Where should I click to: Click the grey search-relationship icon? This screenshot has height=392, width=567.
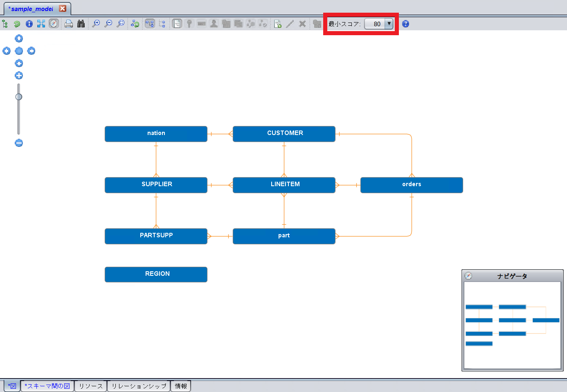pyautogui.click(x=251, y=24)
